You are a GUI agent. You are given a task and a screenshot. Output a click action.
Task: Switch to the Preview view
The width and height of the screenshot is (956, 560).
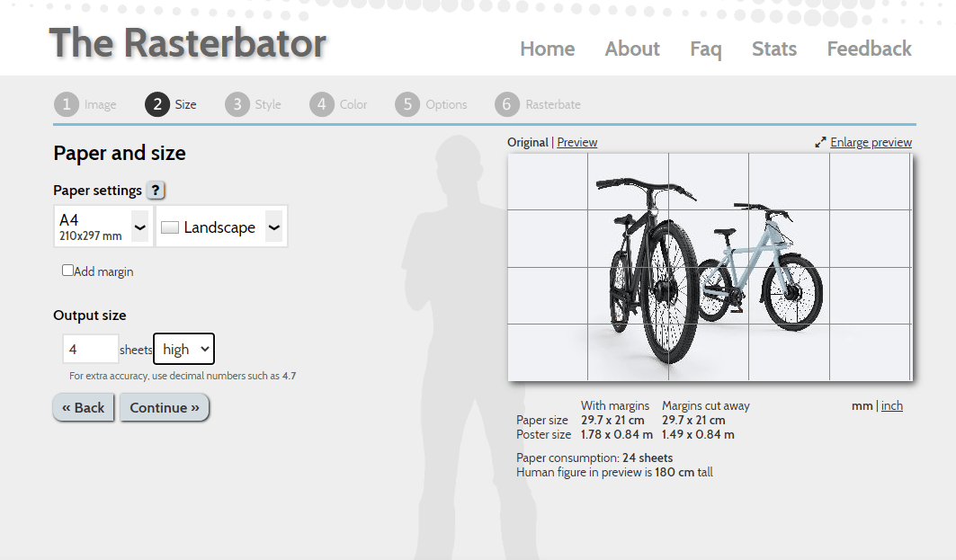click(x=576, y=142)
